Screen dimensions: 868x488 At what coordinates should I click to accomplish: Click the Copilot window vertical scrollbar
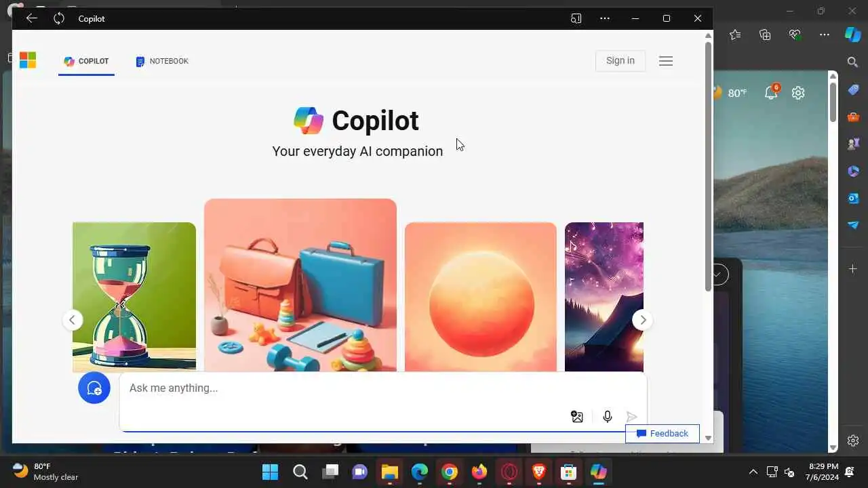(709, 166)
